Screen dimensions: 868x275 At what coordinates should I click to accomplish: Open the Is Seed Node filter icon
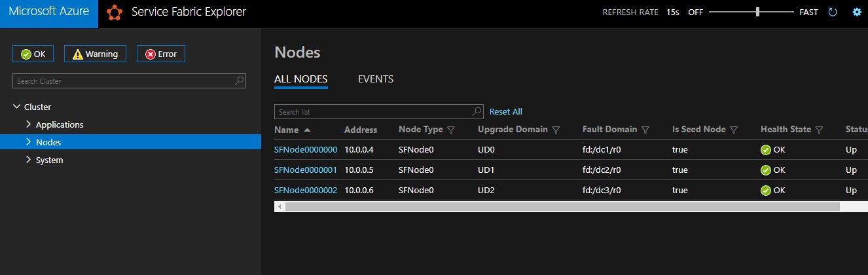click(x=734, y=130)
